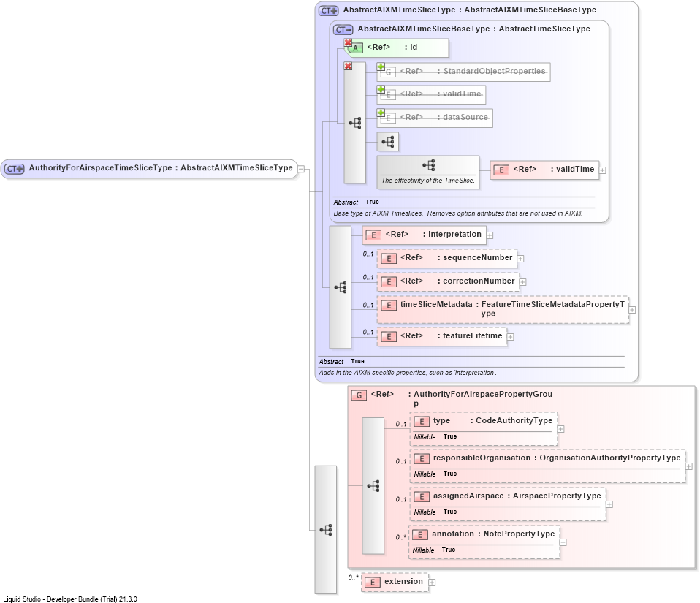
Task: Click the FeatureTimeSliceMetadataPropertyType label
Action: click(552, 309)
